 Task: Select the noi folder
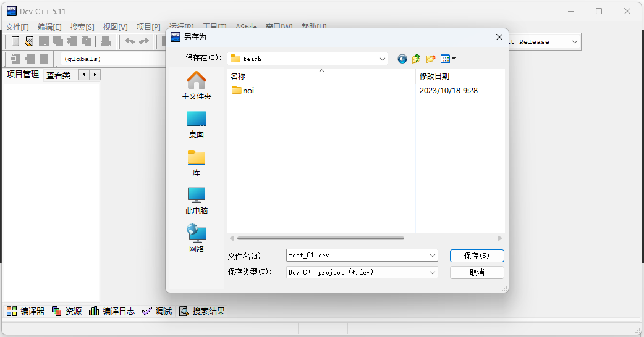(248, 91)
